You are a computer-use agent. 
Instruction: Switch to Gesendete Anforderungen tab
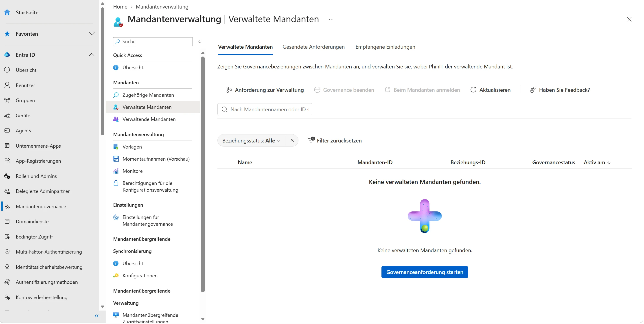click(313, 47)
